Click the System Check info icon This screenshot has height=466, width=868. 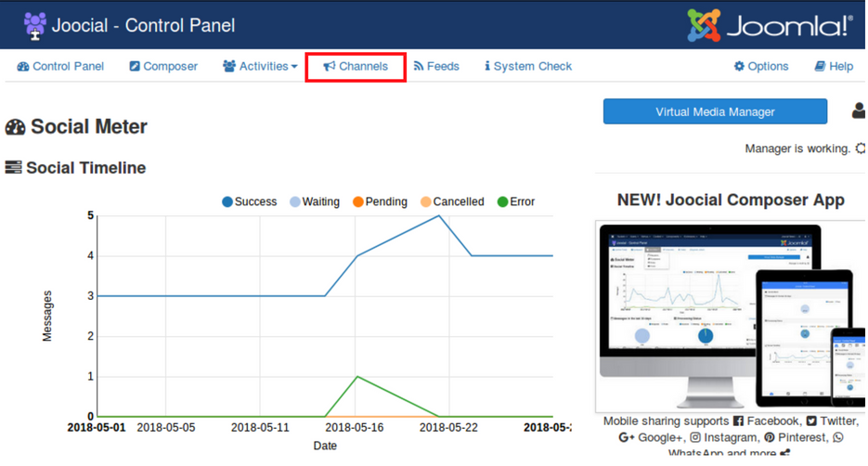[x=487, y=67]
